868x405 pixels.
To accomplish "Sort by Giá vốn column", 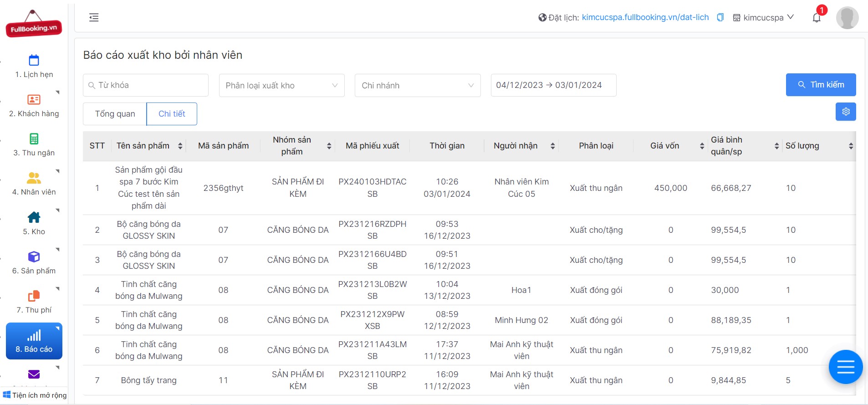I will click(702, 146).
